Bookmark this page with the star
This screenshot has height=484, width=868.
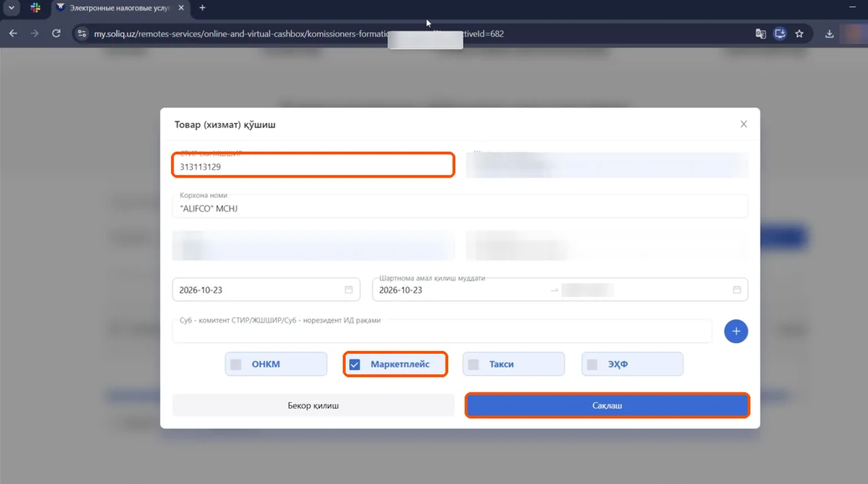[x=800, y=33]
